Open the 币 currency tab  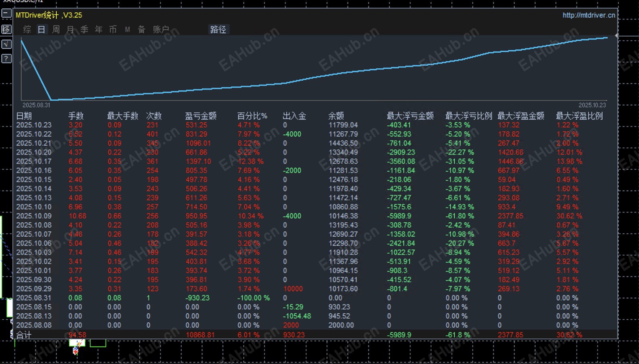112,29
